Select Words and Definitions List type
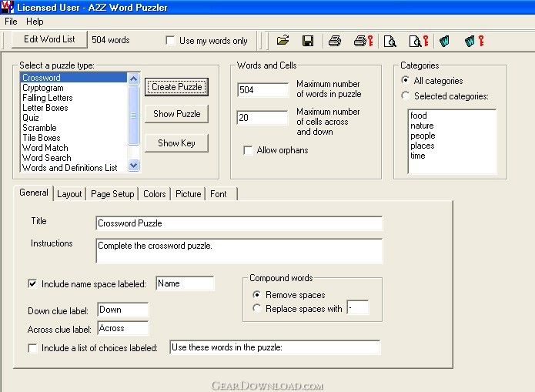535x392 pixels. click(x=74, y=168)
